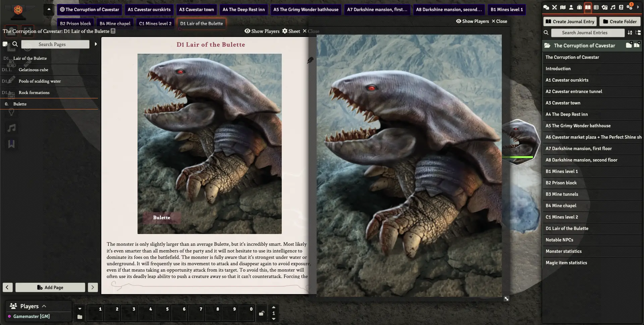This screenshot has width=644, height=325.
Task: Select Pools of scalding water page
Action: (x=50, y=81)
